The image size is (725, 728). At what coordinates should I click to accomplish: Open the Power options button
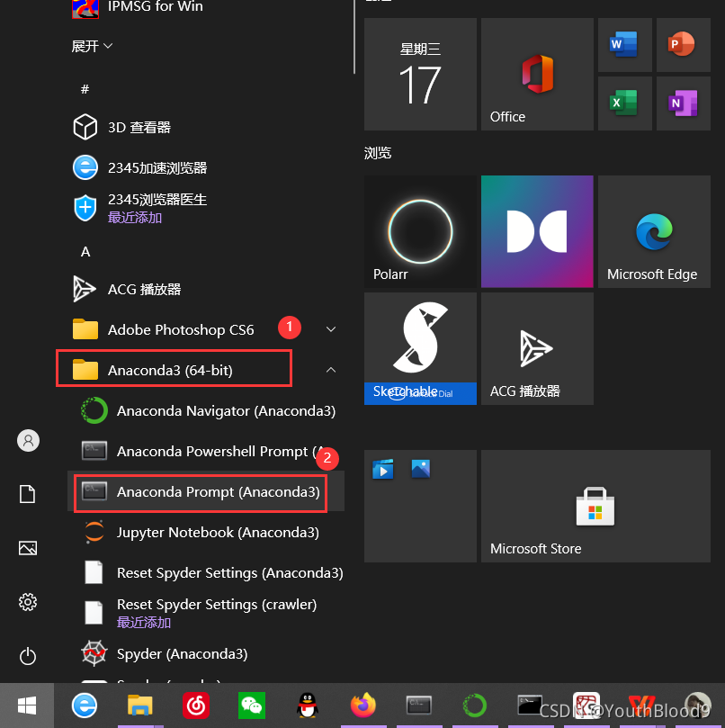[27, 656]
